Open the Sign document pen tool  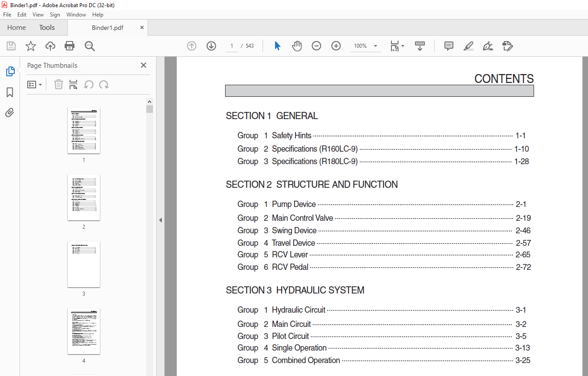(488, 46)
